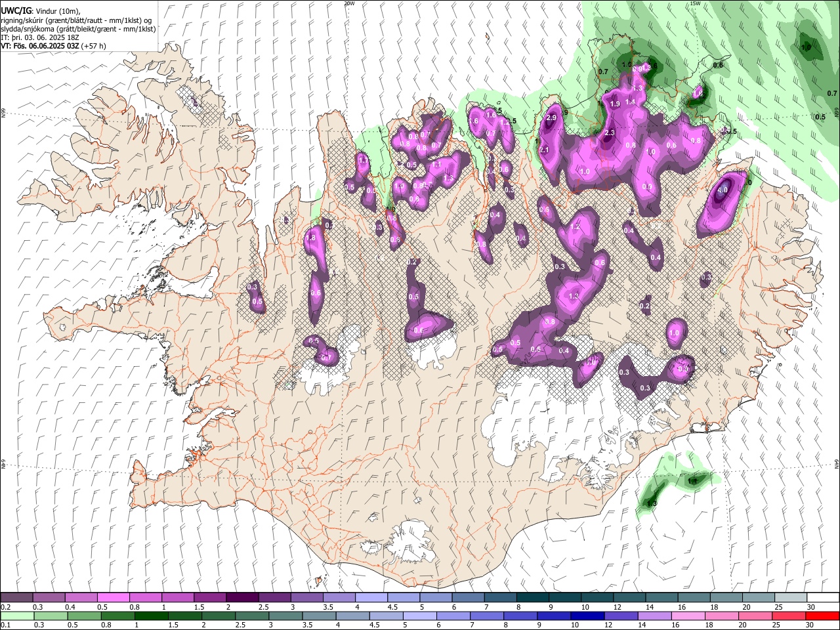Select the 0.1 label on the rain scale
The image size is (840, 630).
coord(6,625)
